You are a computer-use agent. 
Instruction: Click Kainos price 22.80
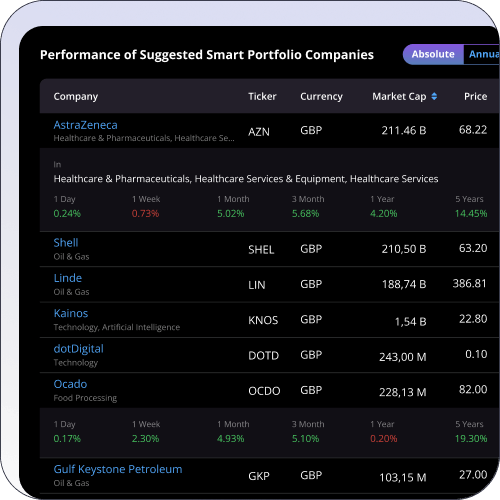(473, 319)
